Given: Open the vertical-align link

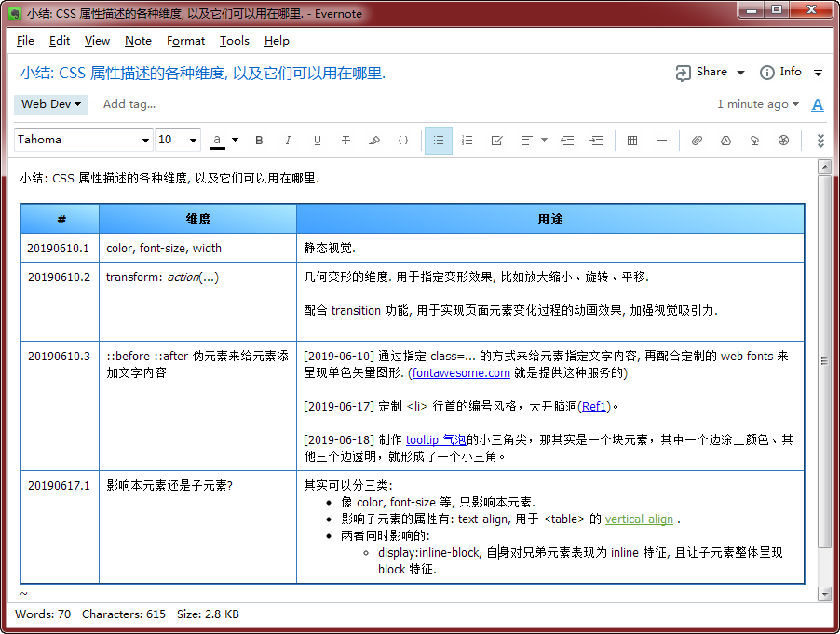Looking at the screenshot, I should click(639, 519).
